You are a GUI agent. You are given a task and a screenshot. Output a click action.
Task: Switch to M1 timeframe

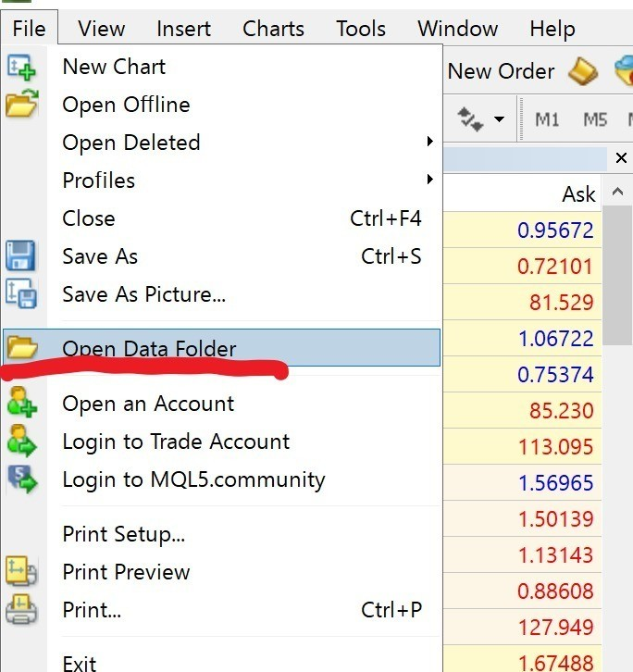point(547,120)
